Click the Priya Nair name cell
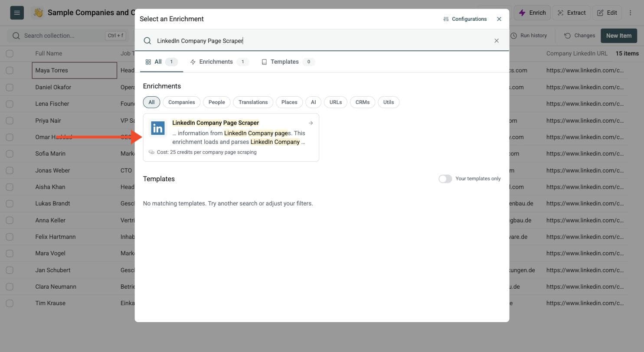This screenshot has width=644, height=352. click(75, 121)
